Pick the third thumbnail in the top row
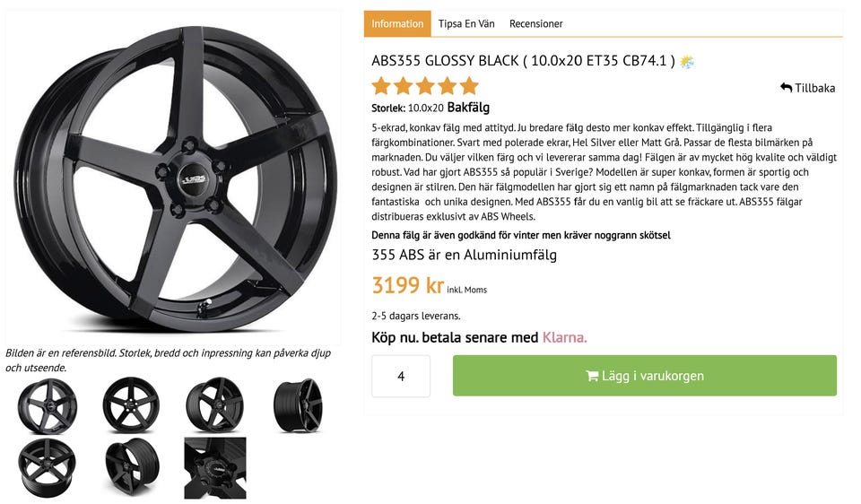Screen dimensions: 861x504 click(214, 405)
